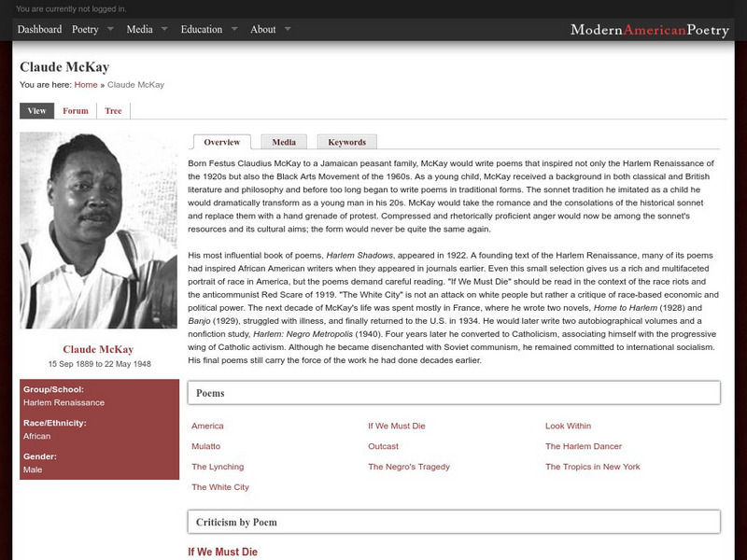Click the Race/Ethnicity label
This screenshot has height=560, width=747.
(55, 423)
